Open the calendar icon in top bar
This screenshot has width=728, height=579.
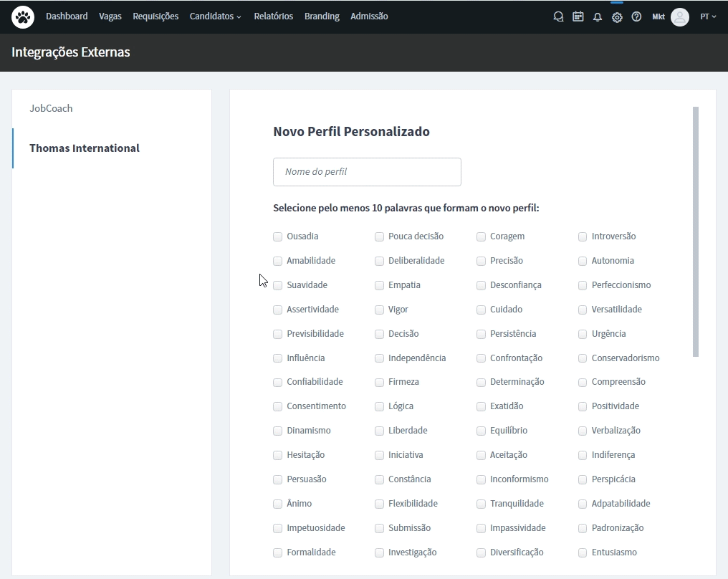pyautogui.click(x=578, y=16)
